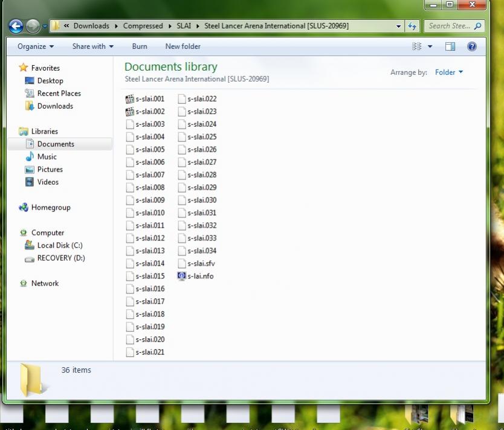Select the file s-slai.021
The width and height of the screenshot is (504, 430).
145,352
